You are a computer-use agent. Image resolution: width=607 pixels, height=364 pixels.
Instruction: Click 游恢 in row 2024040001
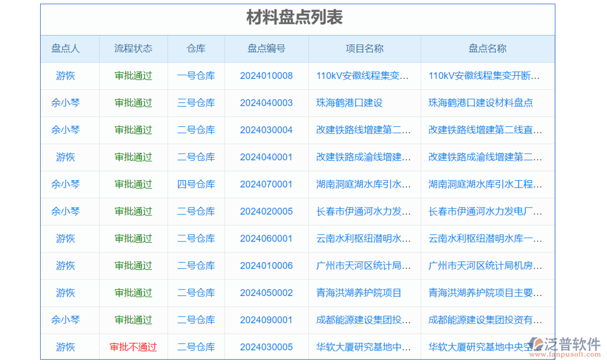coord(66,157)
